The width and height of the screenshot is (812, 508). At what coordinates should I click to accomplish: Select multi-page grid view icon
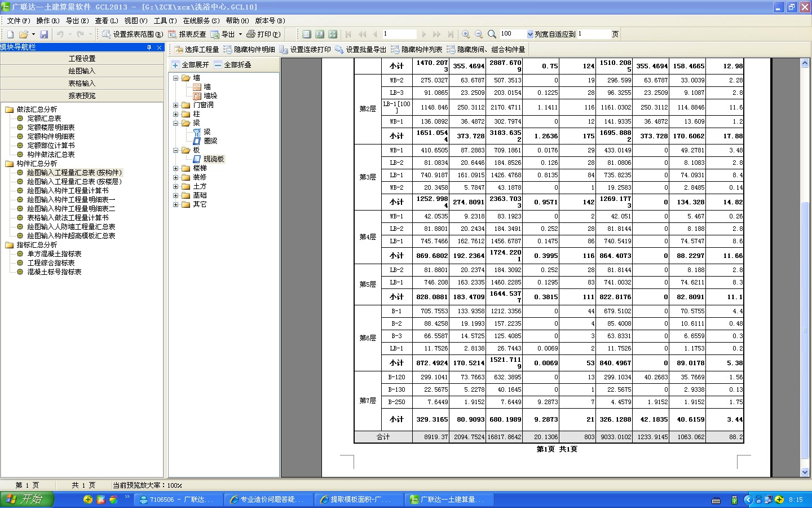(x=333, y=34)
